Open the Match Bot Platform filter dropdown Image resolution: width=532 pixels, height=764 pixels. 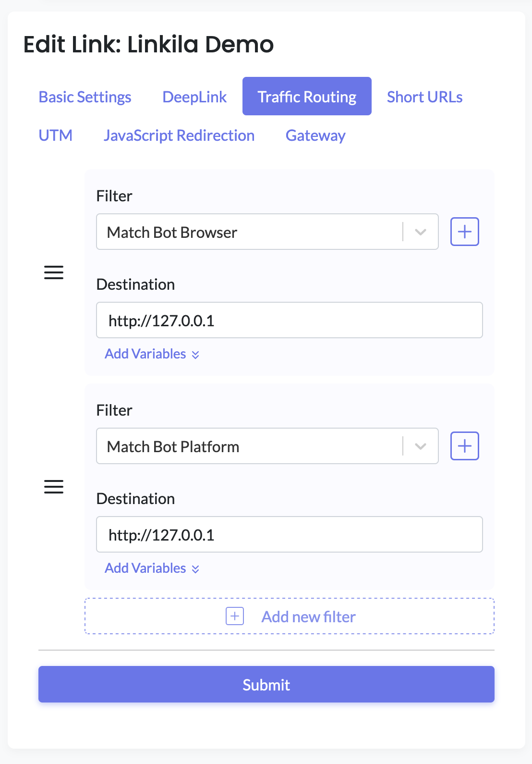pos(267,446)
